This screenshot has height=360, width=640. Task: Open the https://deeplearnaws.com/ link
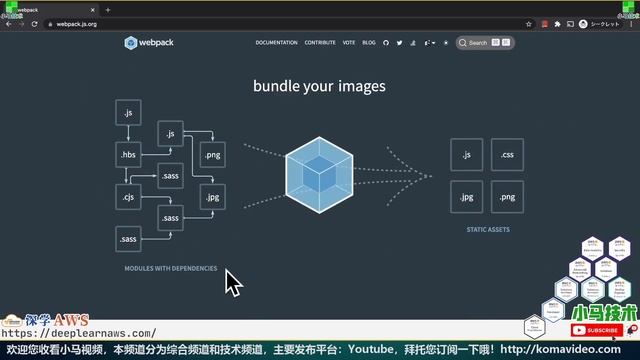(x=78, y=333)
